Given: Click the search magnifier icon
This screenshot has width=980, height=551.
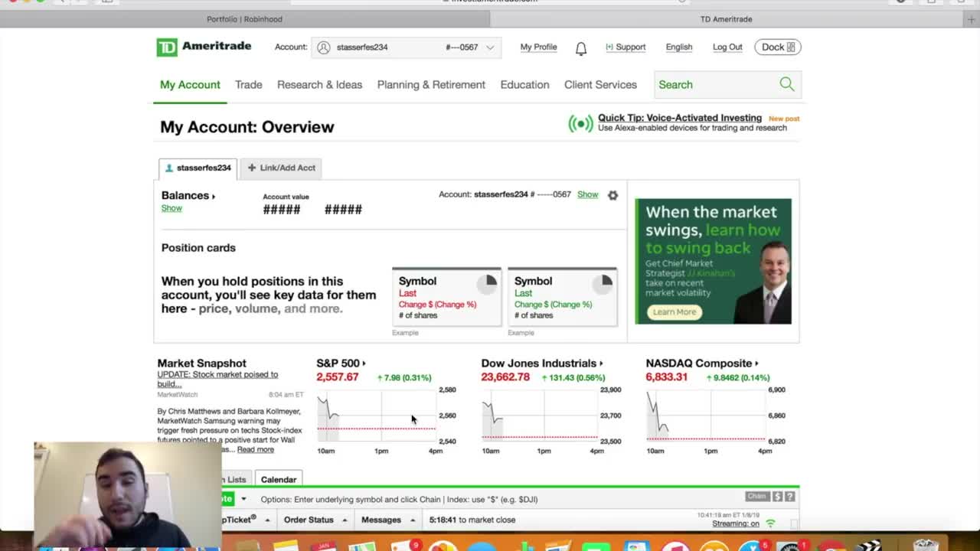Looking at the screenshot, I should click(787, 84).
